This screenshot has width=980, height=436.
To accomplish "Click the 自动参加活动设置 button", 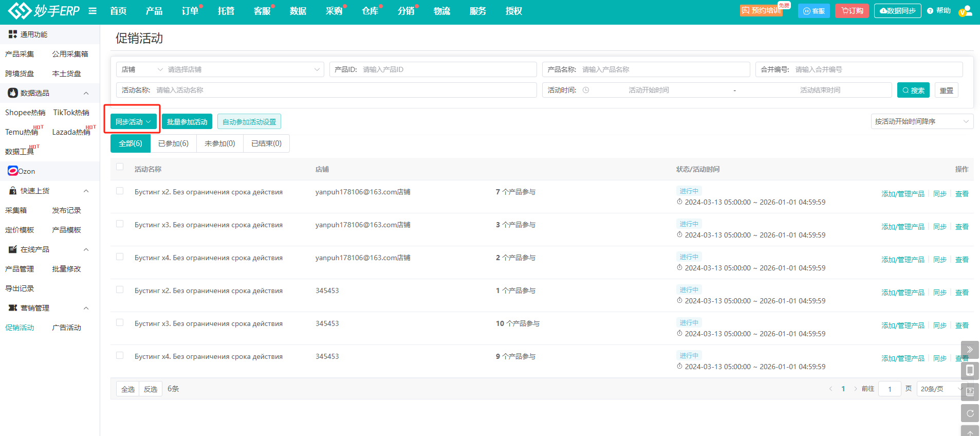I will pyautogui.click(x=249, y=122).
